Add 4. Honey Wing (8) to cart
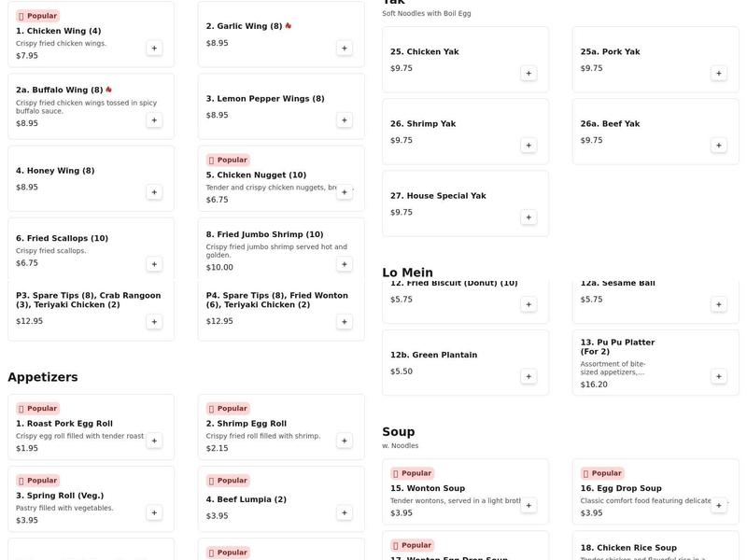 point(154,192)
